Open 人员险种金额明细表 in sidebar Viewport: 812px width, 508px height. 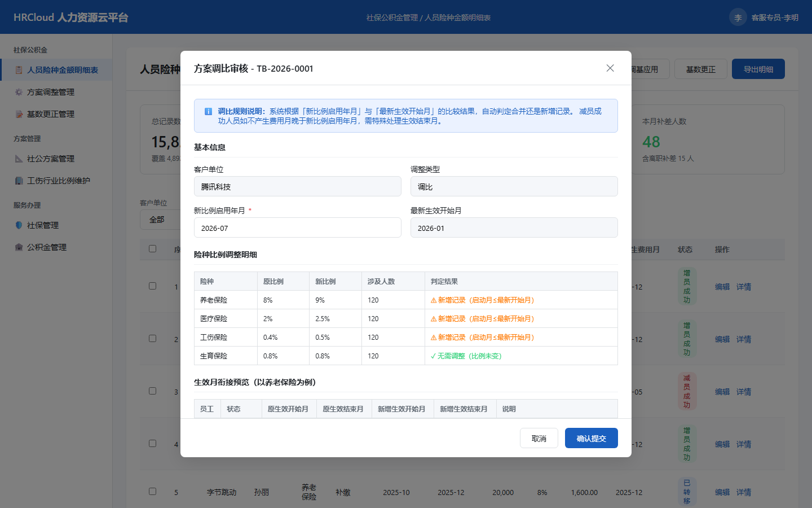tap(56, 70)
